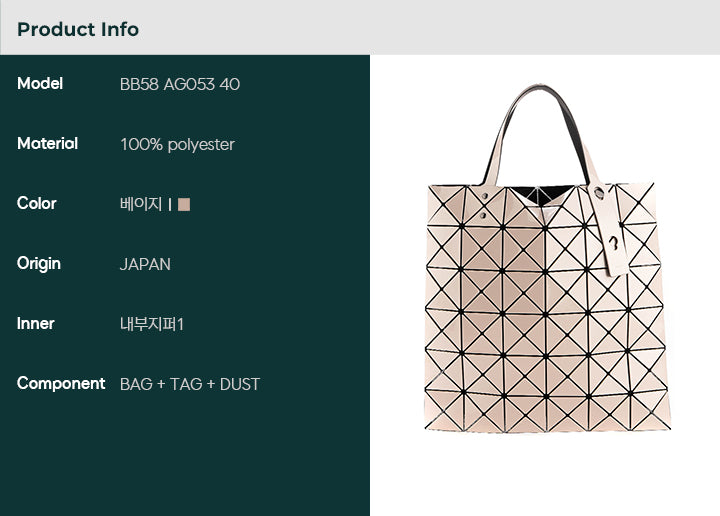This screenshot has height=516, width=720.
Task: Click the Model label
Action: [x=40, y=84]
